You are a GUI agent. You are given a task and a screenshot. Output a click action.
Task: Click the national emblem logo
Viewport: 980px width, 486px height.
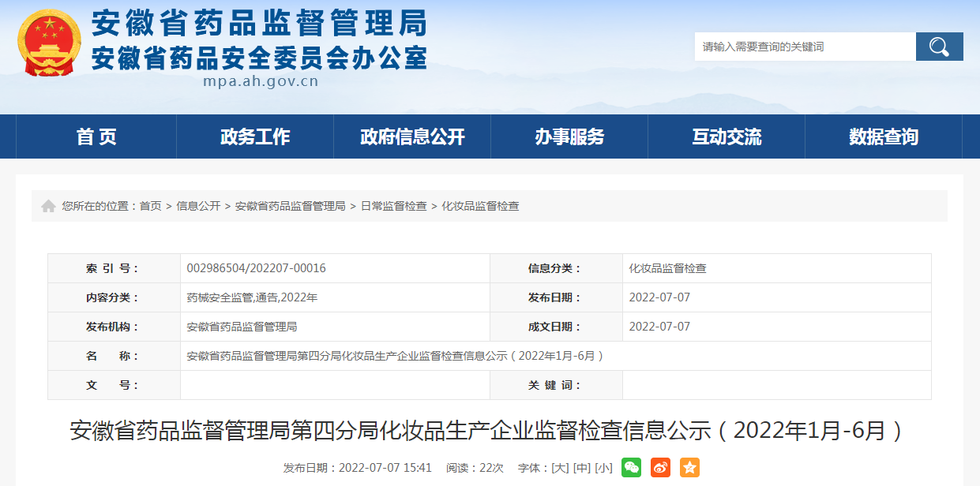[x=50, y=43]
